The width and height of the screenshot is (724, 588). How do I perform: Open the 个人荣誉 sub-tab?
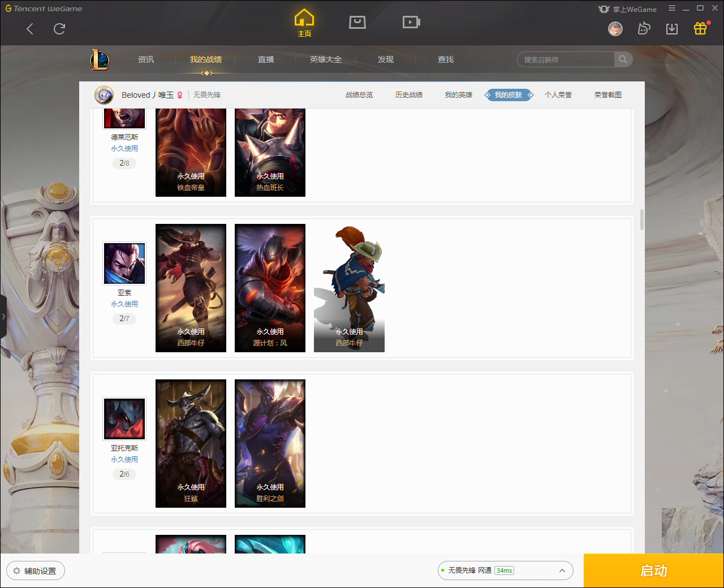(558, 95)
